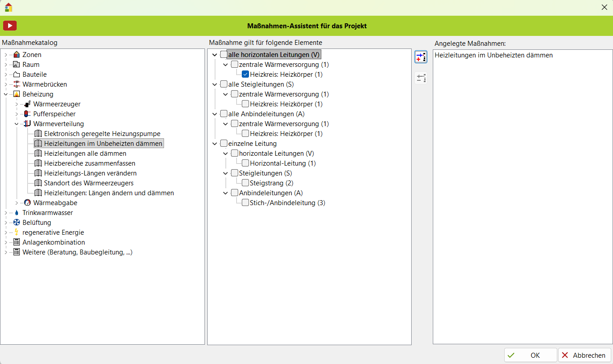The width and height of the screenshot is (613, 364).
Task: Click the Trinkwarmwasser water drop icon
Action: click(17, 213)
